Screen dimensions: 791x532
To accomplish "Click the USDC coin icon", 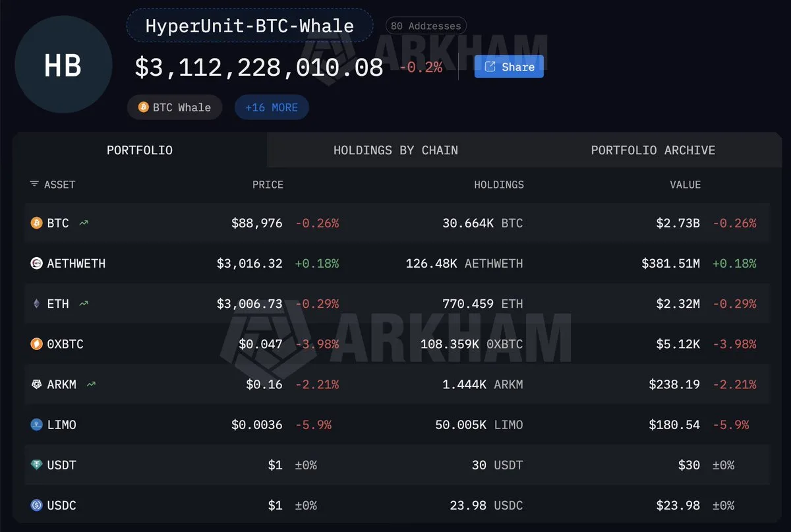I will (x=36, y=506).
